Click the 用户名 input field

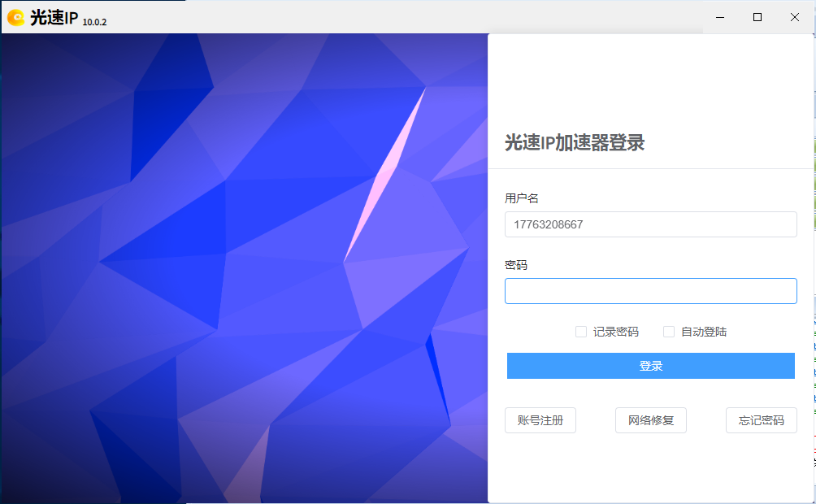650,224
